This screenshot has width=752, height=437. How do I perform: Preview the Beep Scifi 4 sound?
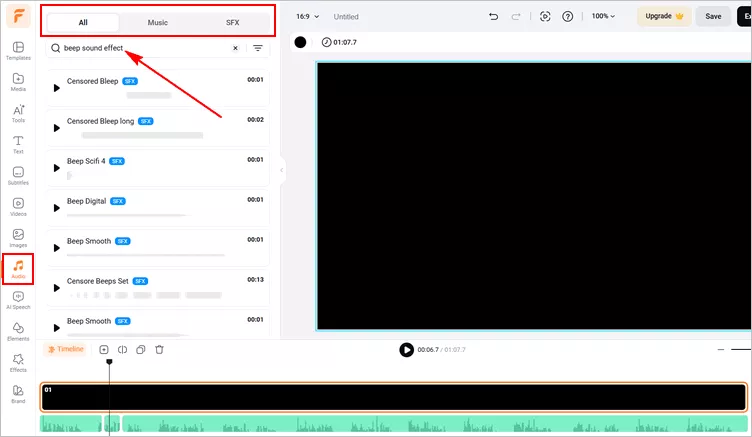(57, 168)
